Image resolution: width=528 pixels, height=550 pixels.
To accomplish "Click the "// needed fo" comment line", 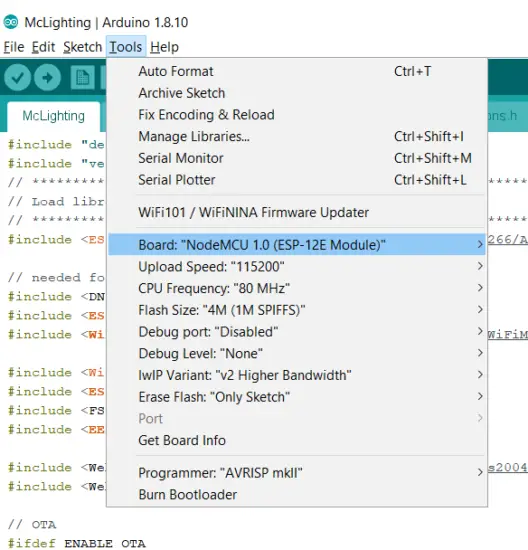I will 56,277.
